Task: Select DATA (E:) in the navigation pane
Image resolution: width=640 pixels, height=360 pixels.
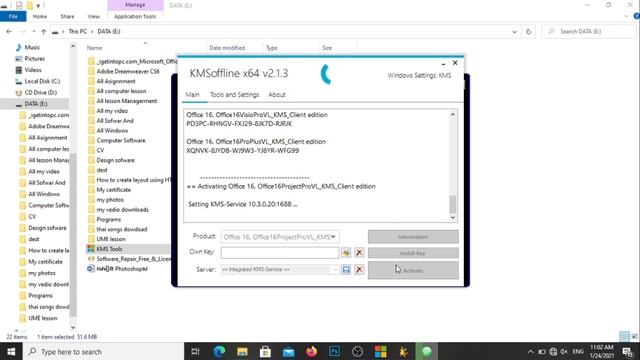Action: (36, 104)
